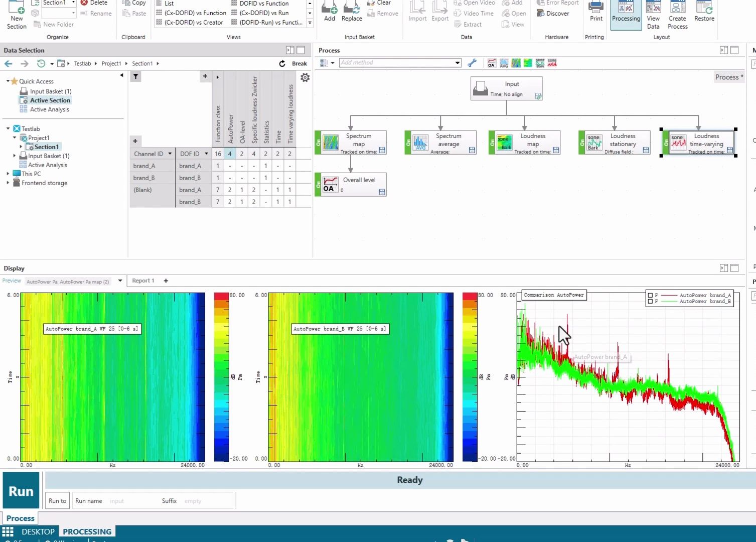The image size is (756, 542).
Task: Select the Process tab at the bottom
Action: [20, 518]
